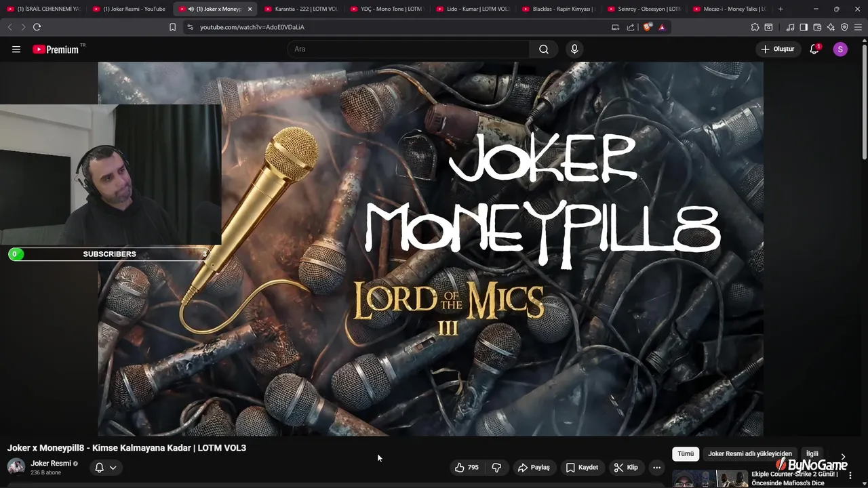Open Joker Resmi channel name link
The image size is (868, 488).
pos(51,464)
